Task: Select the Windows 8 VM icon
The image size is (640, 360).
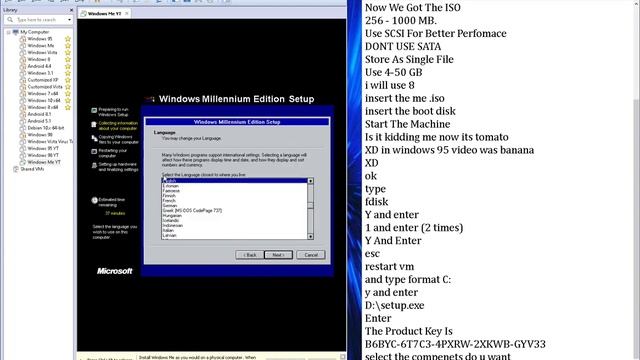Action: [x=23, y=60]
